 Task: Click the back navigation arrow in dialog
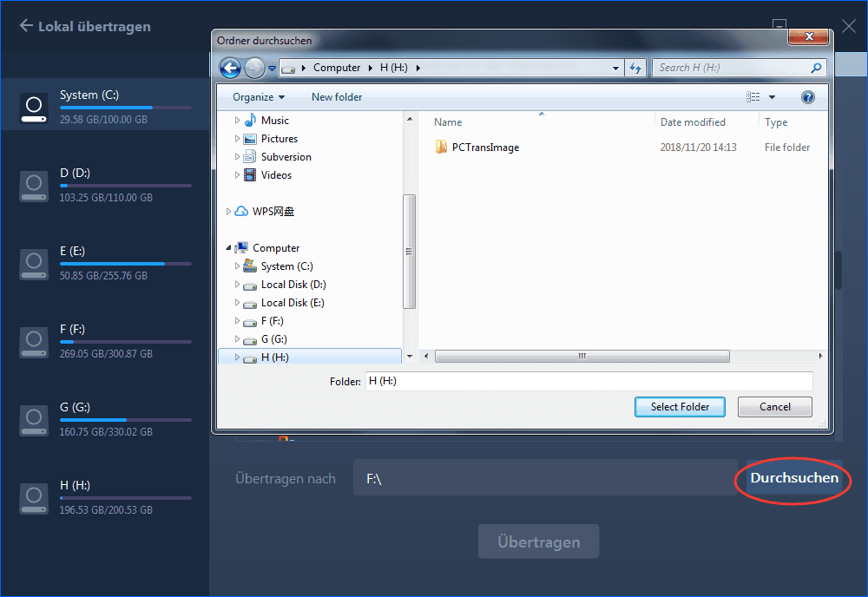click(230, 68)
